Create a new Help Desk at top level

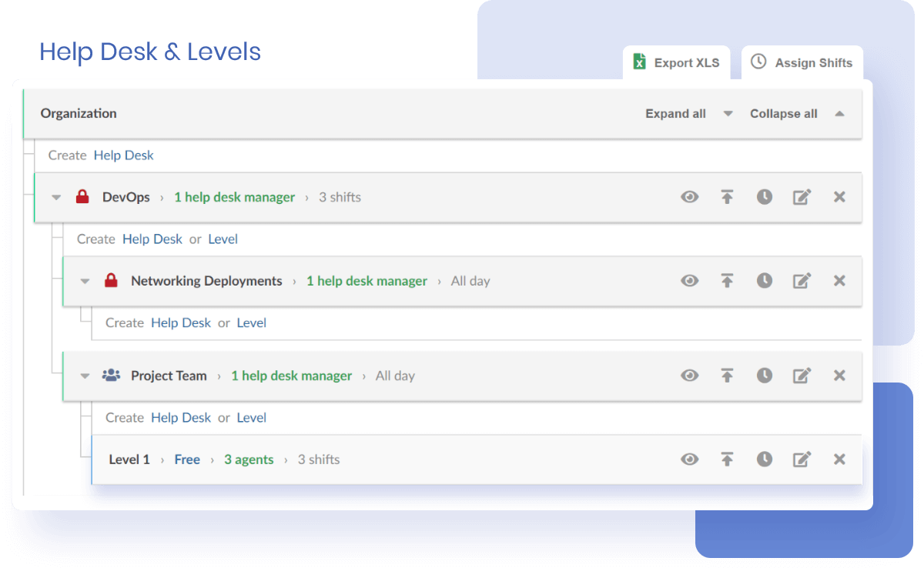point(123,155)
